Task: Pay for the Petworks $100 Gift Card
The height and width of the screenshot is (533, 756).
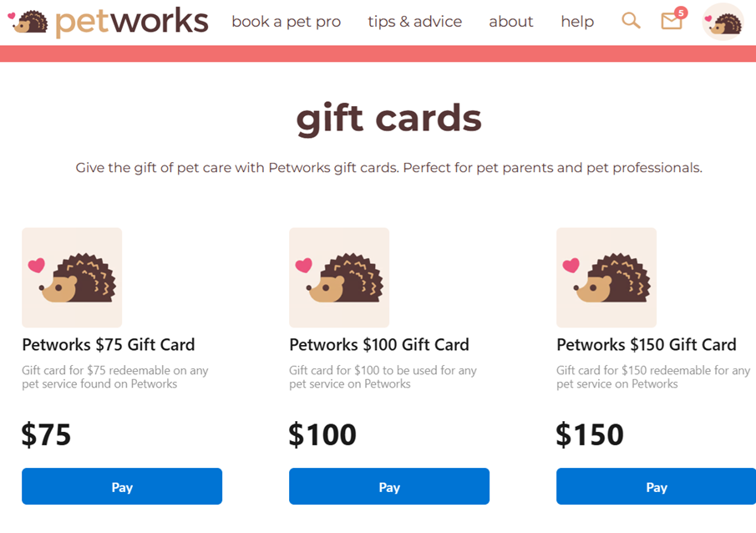Action: pyautogui.click(x=389, y=486)
